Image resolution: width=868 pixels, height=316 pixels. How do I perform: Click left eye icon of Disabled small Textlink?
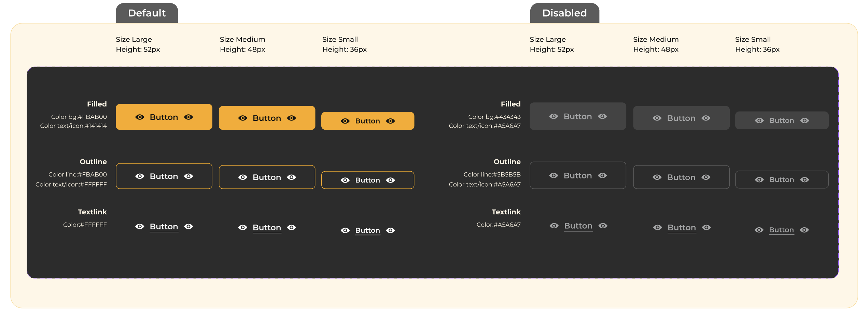point(759,230)
